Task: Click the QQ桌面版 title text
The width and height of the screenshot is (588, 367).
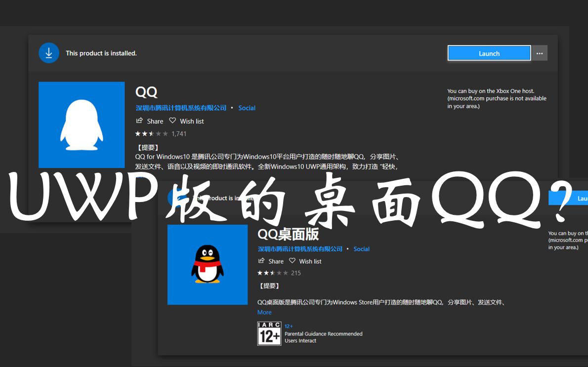Action: [288, 234]
